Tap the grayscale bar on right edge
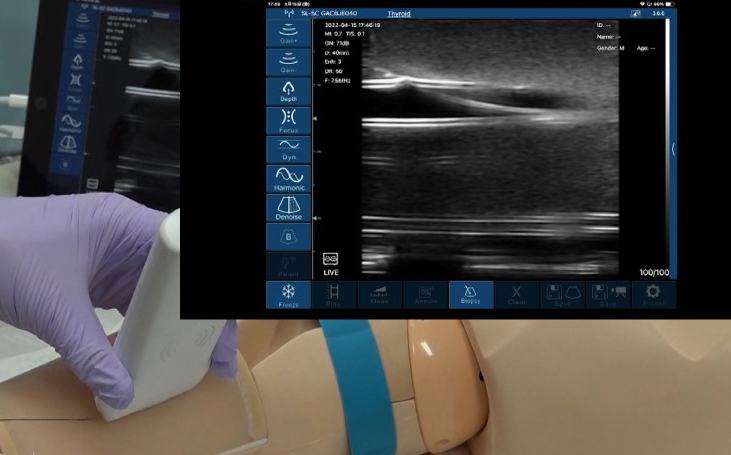Screen dimensions: 731x455 point(668,149)
